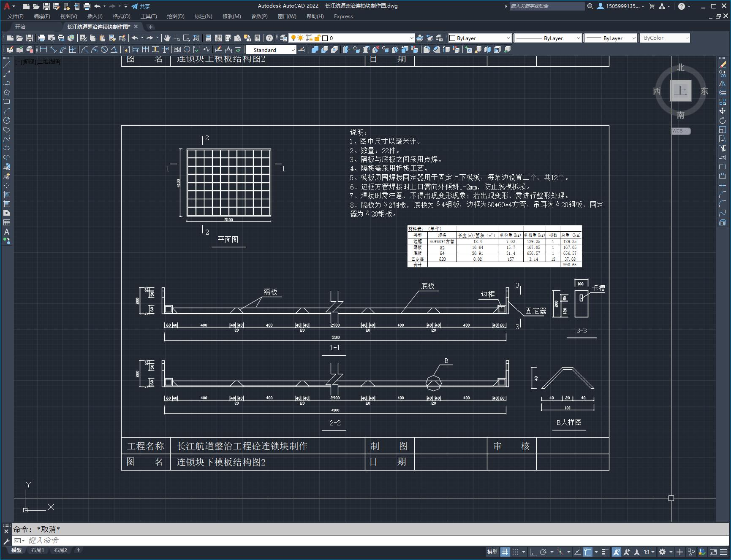Open the 文件(F) menu
Viewport: 731px width, 560px height.
pyautogui.click(x=16, y=16)
